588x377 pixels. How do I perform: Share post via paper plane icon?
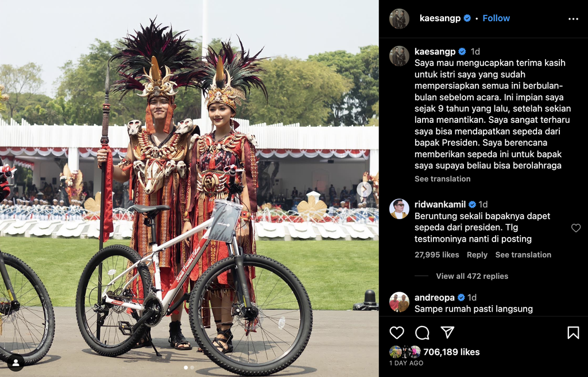click(447, 332)
